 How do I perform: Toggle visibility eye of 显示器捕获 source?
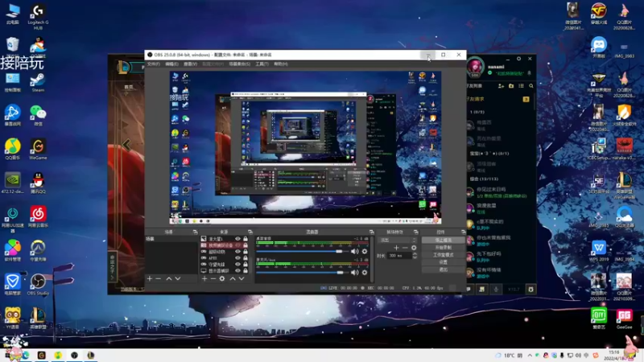[237, 271]
